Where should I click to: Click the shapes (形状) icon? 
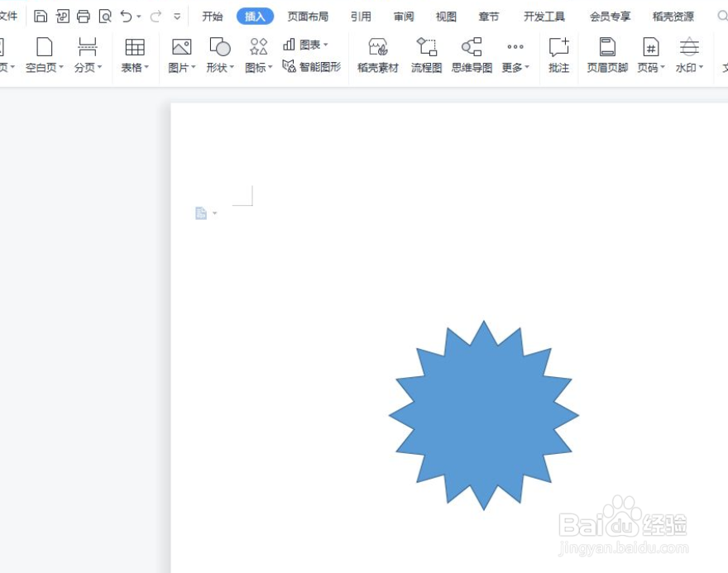tap(220, 47)
